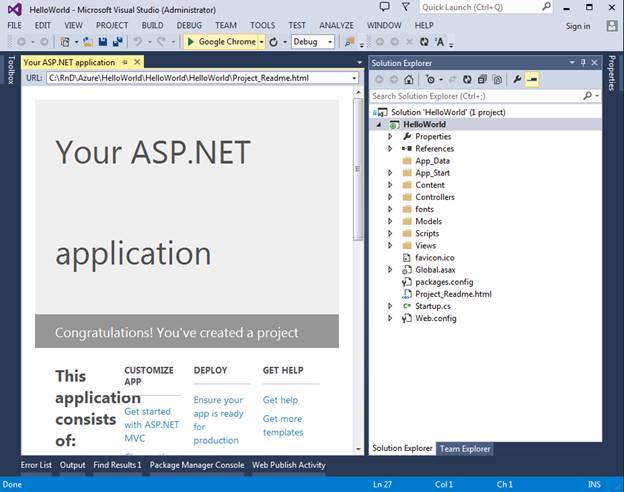Open the Package Manager Console tab
Image resolution: width=624 pixels, height=492 pixels.
(197, 465)
